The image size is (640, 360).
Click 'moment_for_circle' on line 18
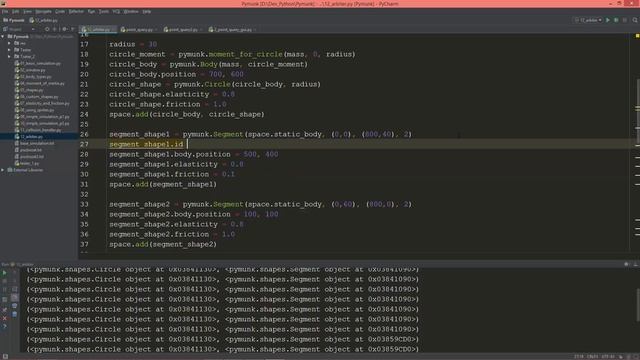coord(245,54)
